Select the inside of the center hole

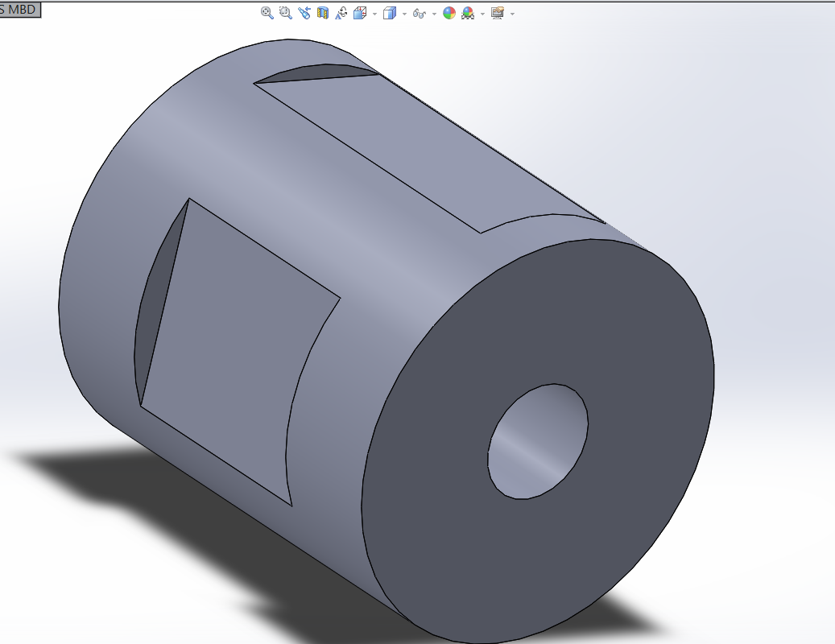pos(538,442)
